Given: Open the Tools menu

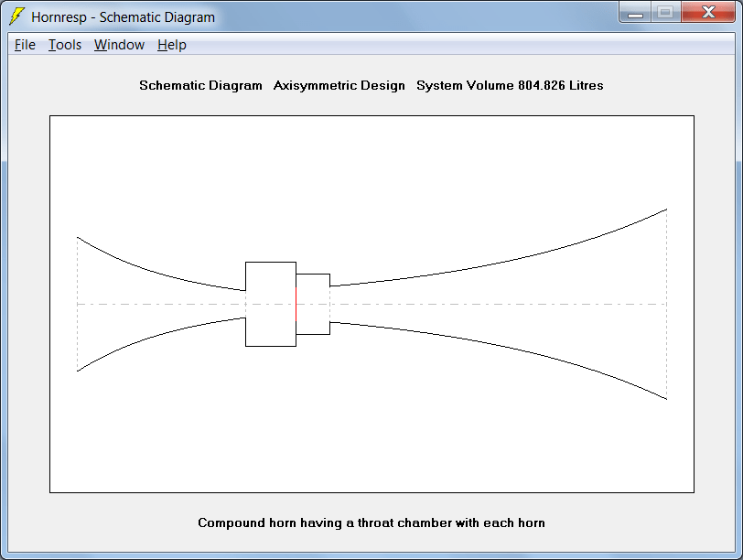Looking at the screenshot, I should coord(65,45).
